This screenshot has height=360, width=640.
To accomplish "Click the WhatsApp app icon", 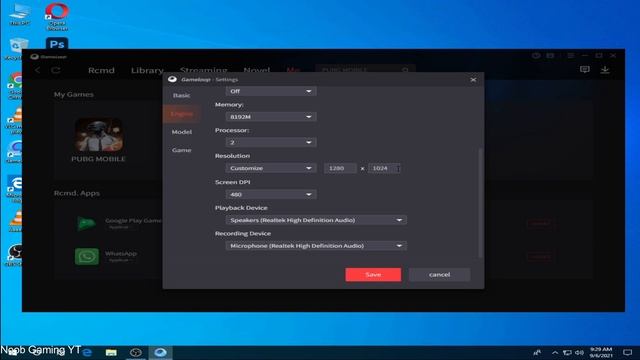I will coord(87,257).
